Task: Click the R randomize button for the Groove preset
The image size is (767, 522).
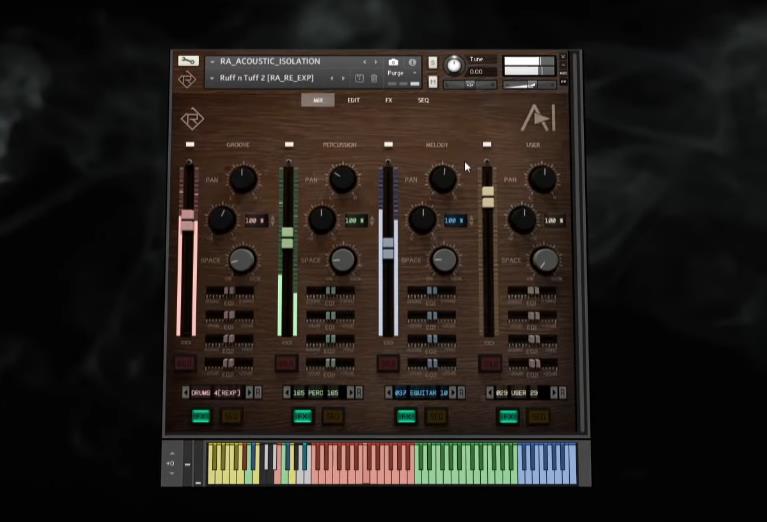Action: click(x=258, y=392)
